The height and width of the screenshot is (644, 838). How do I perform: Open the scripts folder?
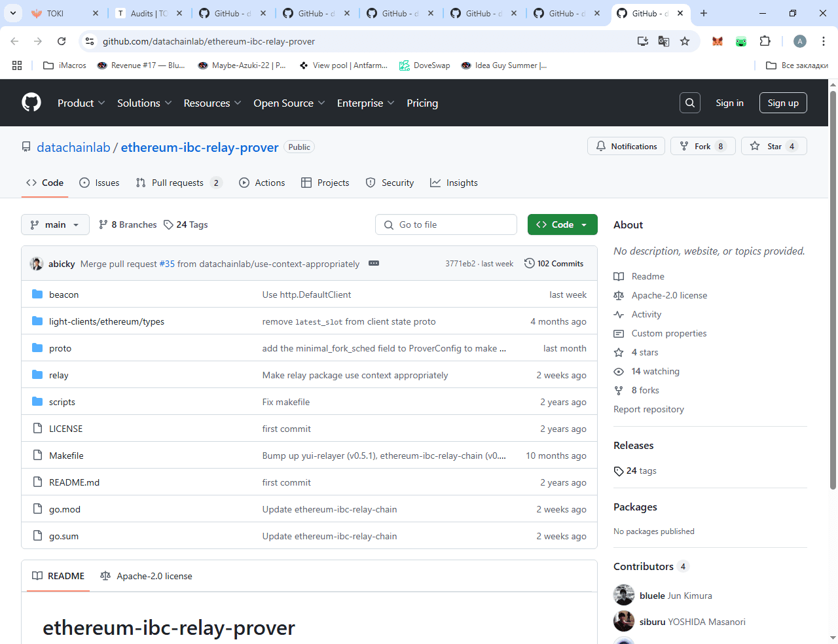click(x=62, y=402)
